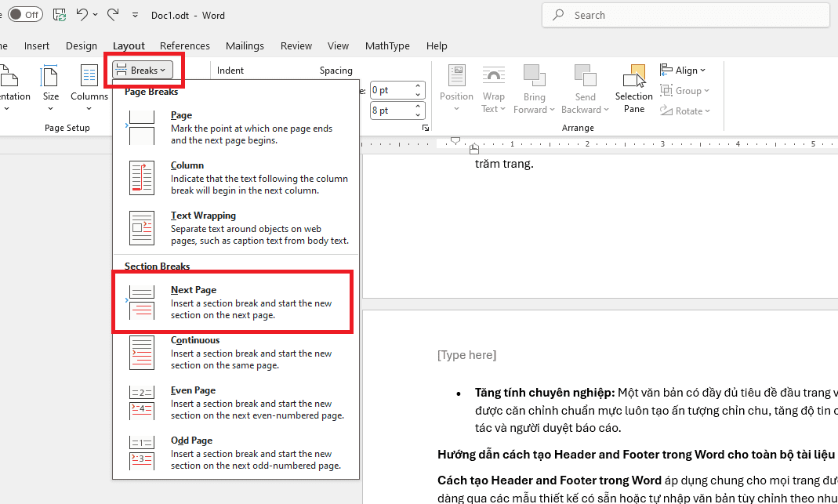Click the Text Wrapping thumbnail icon
Screen dimensions: 838x504
pyautogui.click(x=142, y=227)
